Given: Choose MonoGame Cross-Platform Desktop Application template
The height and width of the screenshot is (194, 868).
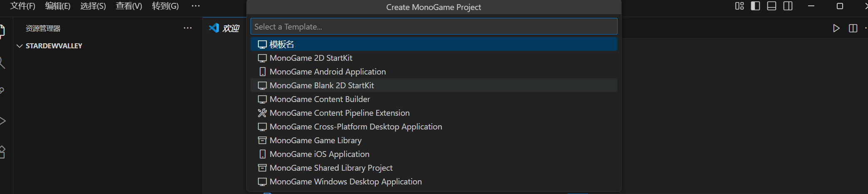Looking at the screenshot, I should 434,127.
